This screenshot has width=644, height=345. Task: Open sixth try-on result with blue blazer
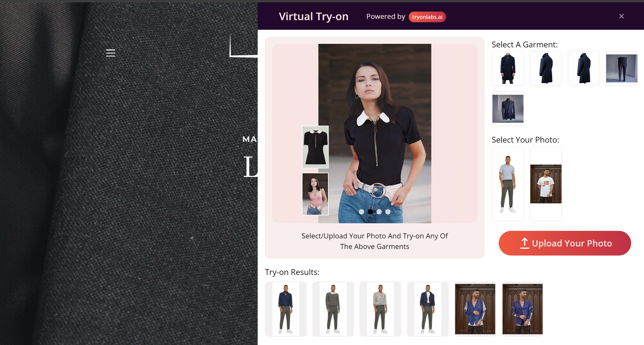522,309
